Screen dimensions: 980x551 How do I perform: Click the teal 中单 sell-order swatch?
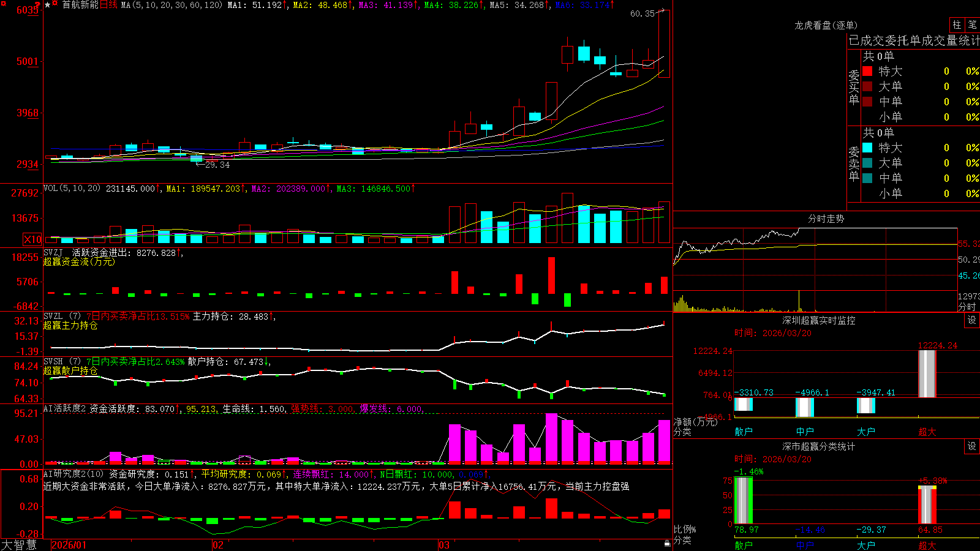tap(867, 178)
